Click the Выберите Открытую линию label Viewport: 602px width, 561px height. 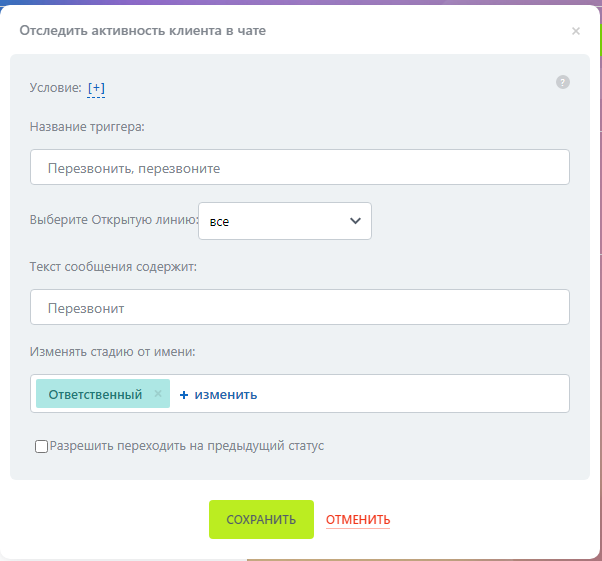113,221
